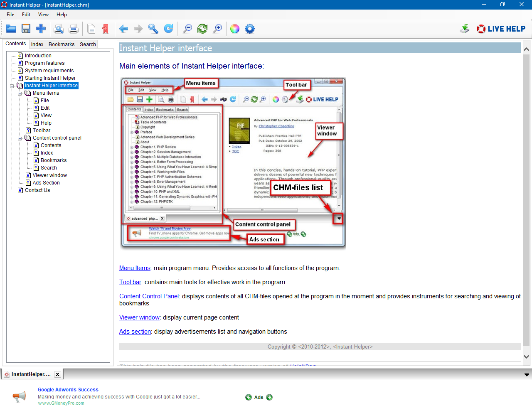This screenshot has width=532, height=413.
Task: Select Edit under Menu items
Action: [45, 108]
